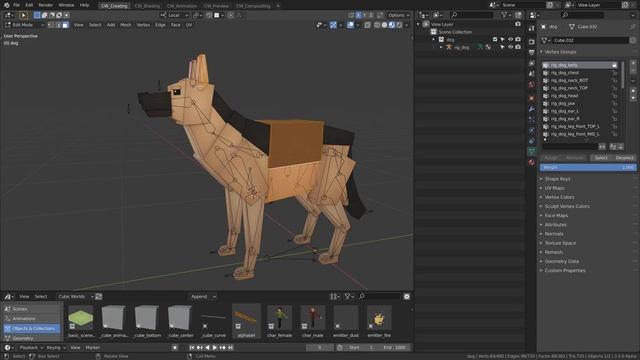Refresh the asset library list
This screenshot has height=360, width=640.
pyautogui.click(x=99, y=296)
